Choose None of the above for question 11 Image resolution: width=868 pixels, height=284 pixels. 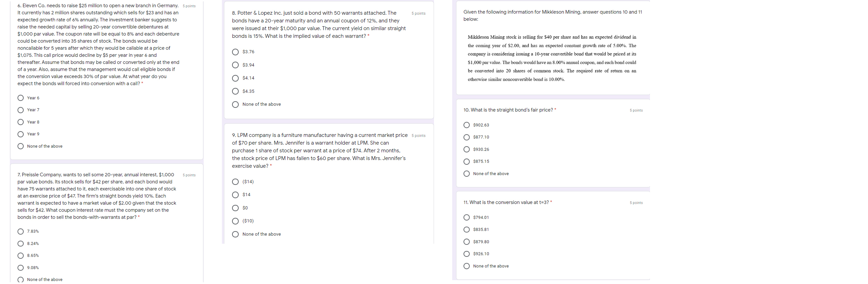(467, 266)
